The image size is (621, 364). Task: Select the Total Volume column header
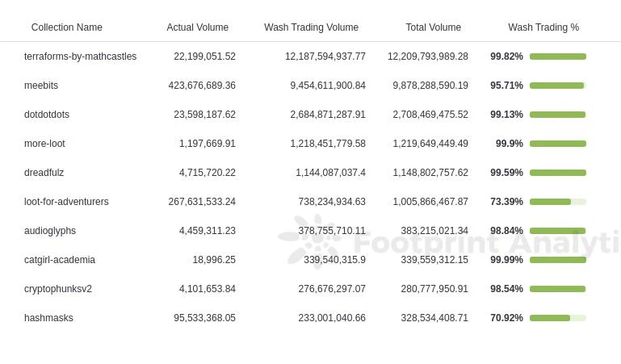433,27
